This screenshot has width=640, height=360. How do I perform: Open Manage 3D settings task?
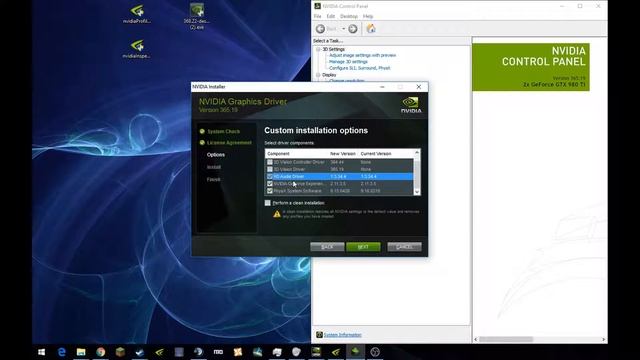(348, 62)
